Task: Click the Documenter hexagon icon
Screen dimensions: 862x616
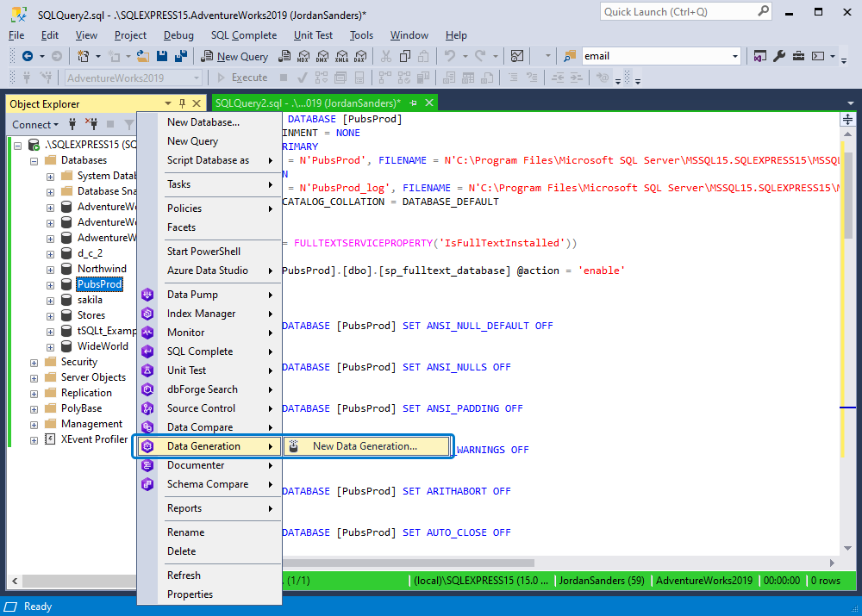Action: click(x=147, y=465)
